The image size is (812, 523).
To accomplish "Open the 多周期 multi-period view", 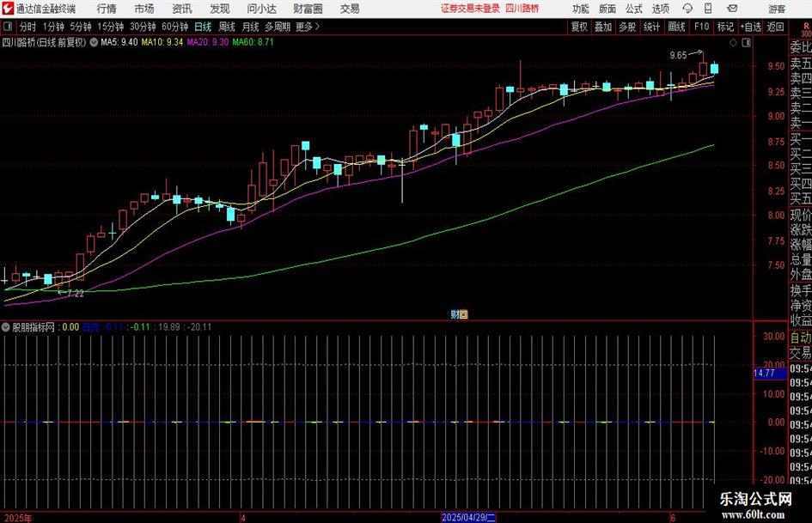I will coord(278,27).
